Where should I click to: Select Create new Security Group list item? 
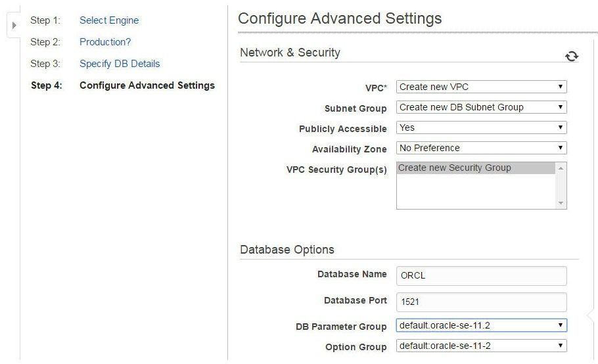(x=476, y=168)
